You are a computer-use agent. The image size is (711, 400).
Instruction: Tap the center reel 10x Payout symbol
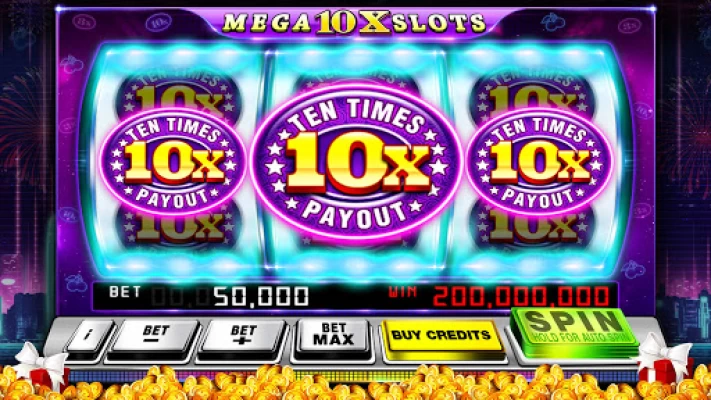click(x=356, y=161)
